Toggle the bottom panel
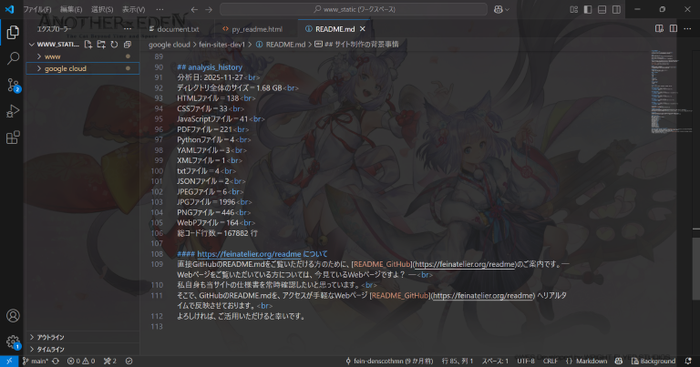This screenshot has height=367, width=700. [x=602, y=9]
